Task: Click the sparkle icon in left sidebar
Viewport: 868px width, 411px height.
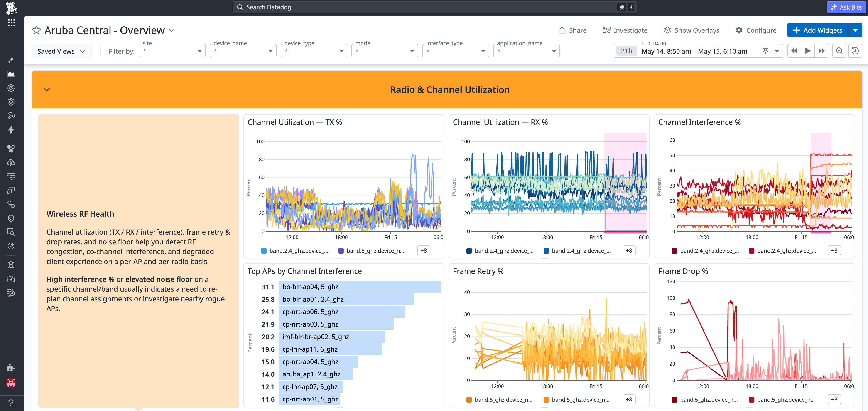Action: click(11, 60)
